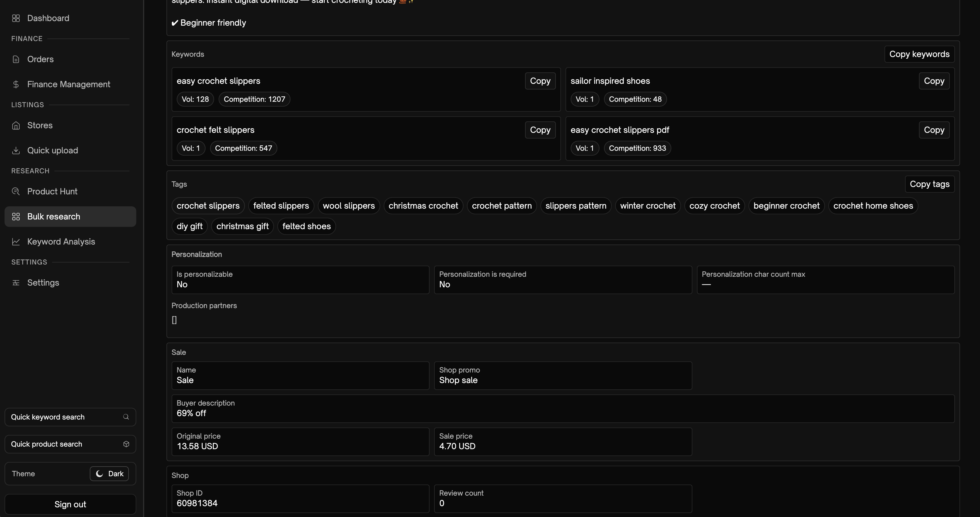The image size is (980, 517).
Task: Click the Copy keywords button
Action: [x=919, y=54]
